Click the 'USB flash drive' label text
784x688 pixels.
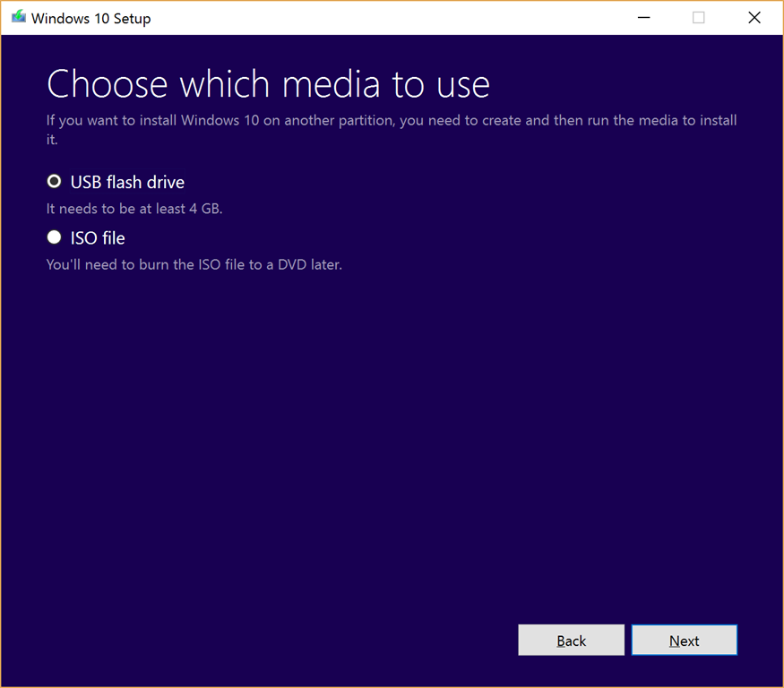127,182
